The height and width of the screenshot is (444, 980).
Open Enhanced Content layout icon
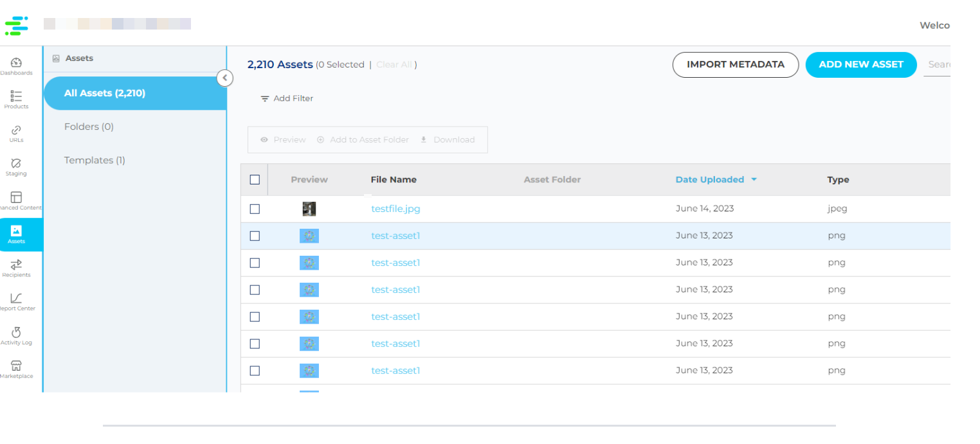click(17, 197)
